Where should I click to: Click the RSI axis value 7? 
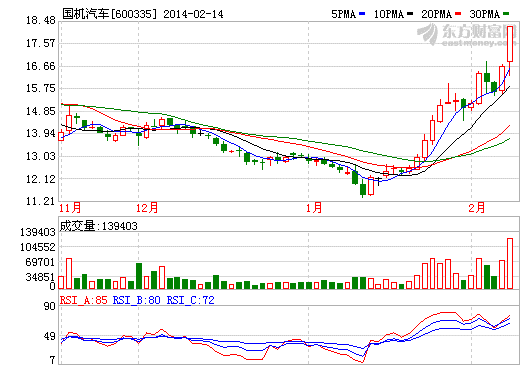coord(52,360)
